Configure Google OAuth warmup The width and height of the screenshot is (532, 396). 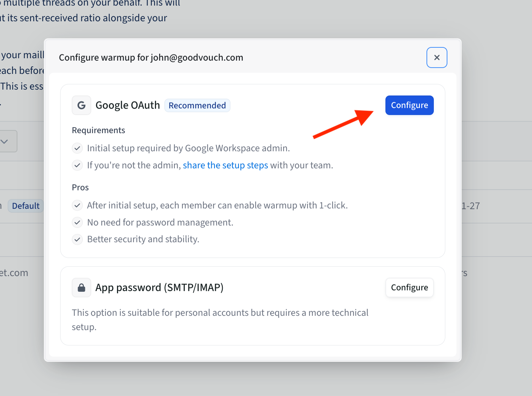[x=409, y=105]
